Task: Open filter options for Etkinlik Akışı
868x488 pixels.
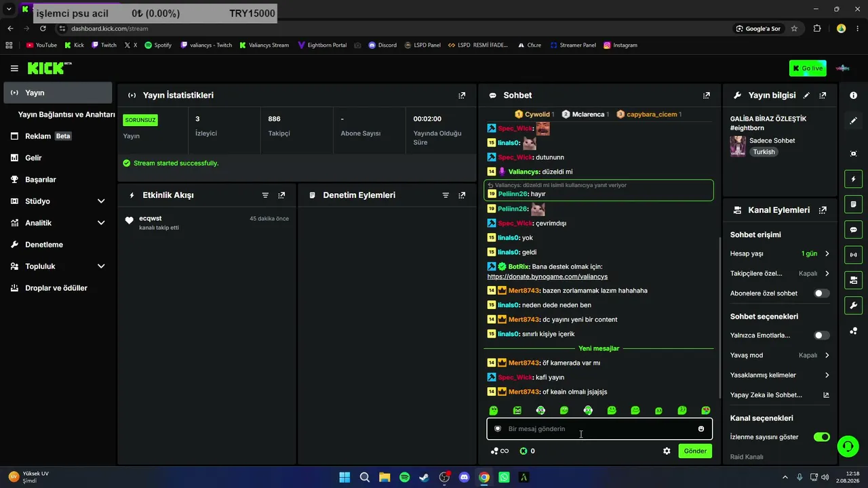Action: coord(265,195)
